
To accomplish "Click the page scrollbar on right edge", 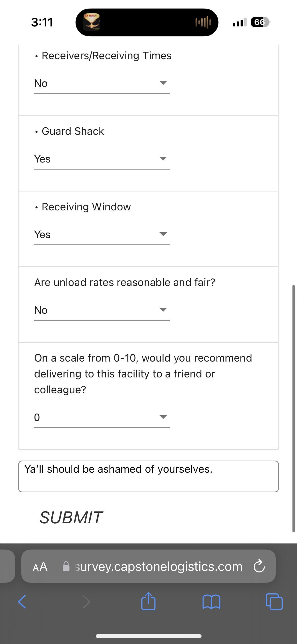I will (293, 408).
